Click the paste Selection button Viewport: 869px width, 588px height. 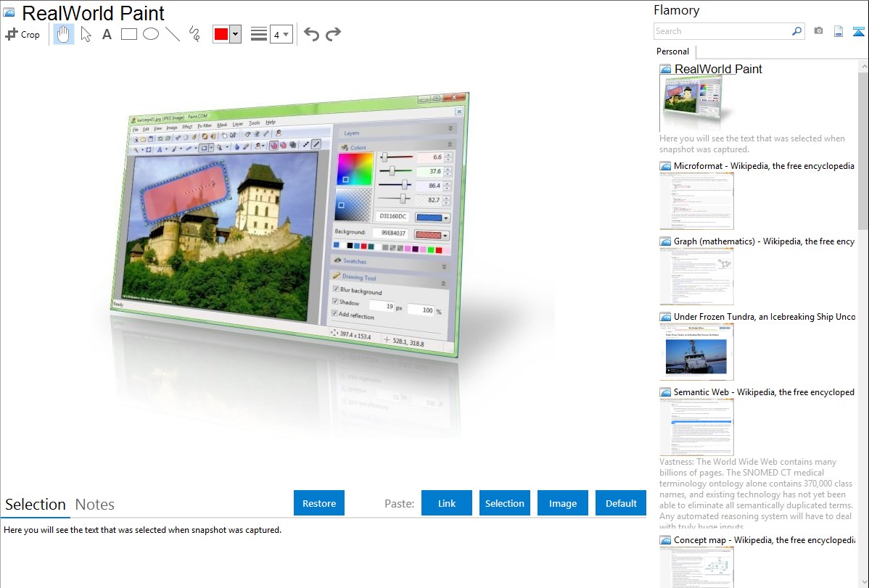(505, 503)
